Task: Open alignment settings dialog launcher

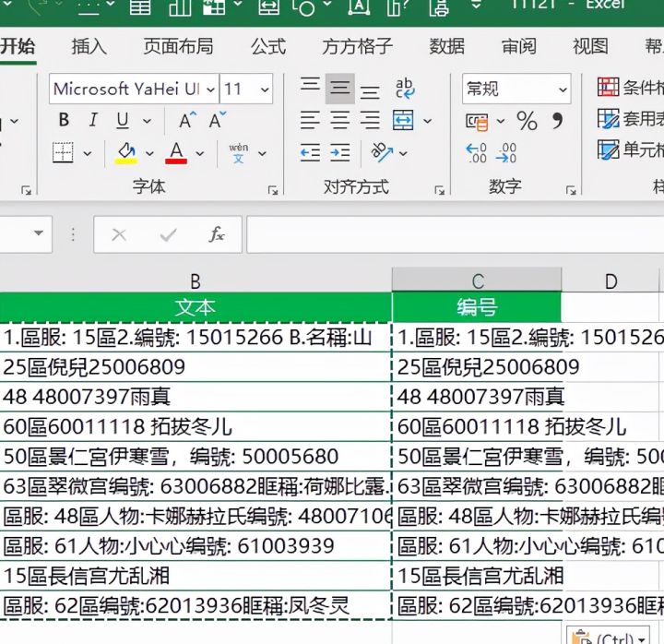Action: click(440, 191)
